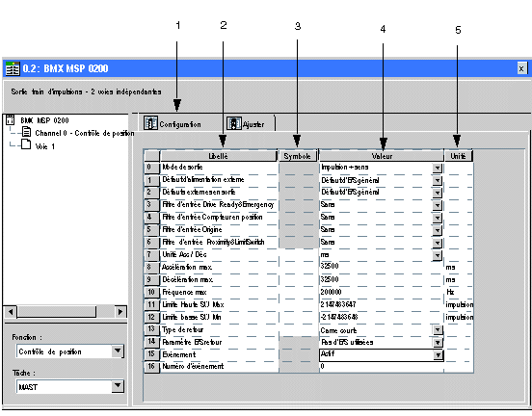Select row header number 8
Screen dimensions: 532x416
coord(151,267)
